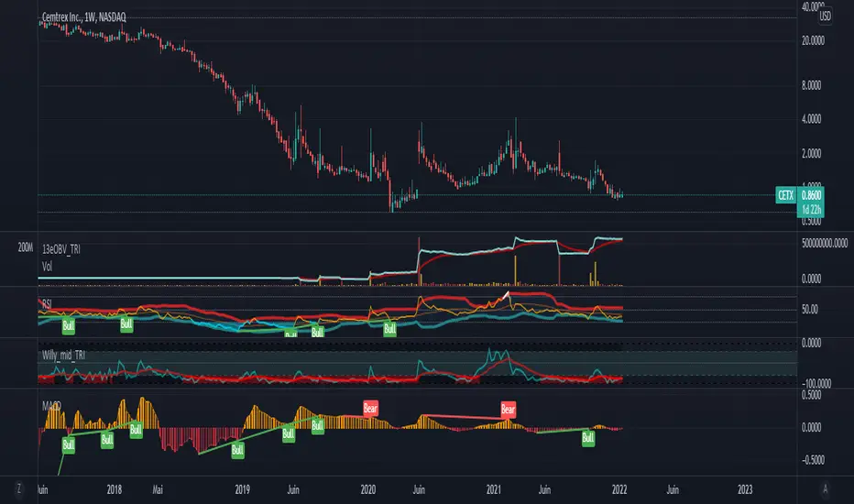Click the 2021 label on time axis
Viewport: 854px width, 504px height.
pyautogui.click(x=494, y=489)
